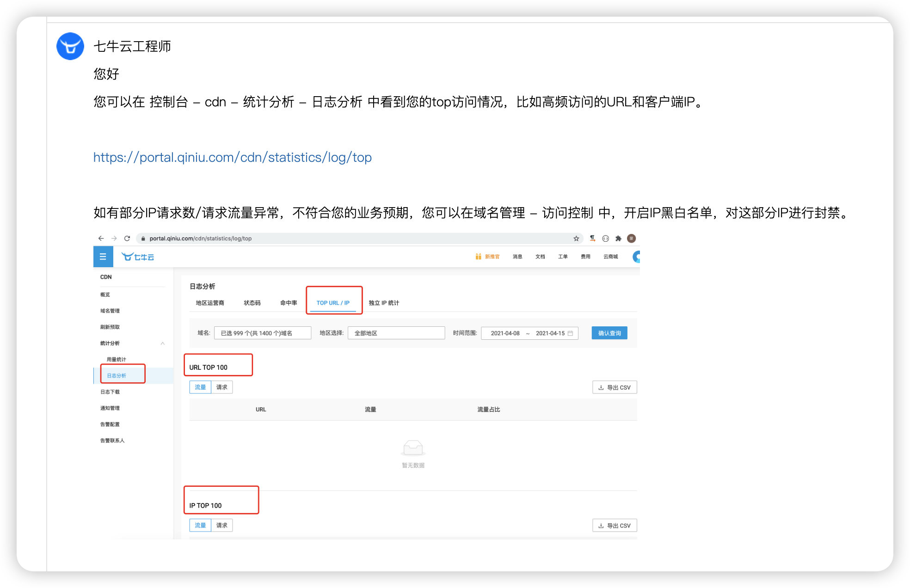
Task: Click 导出 CSV for URL TOP 100
Action: 615,387
